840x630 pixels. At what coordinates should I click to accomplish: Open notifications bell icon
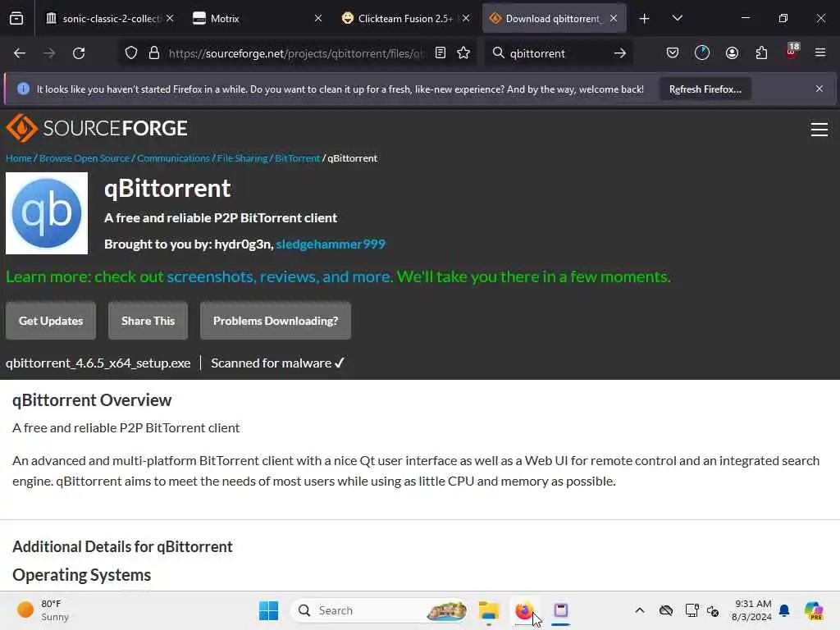784,610
